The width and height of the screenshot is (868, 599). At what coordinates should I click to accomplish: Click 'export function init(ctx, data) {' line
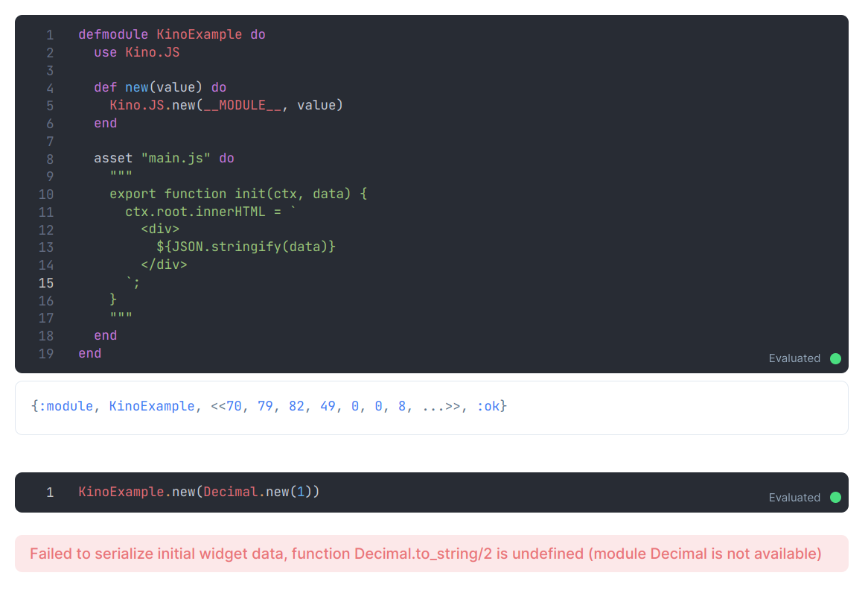(238, 194)
